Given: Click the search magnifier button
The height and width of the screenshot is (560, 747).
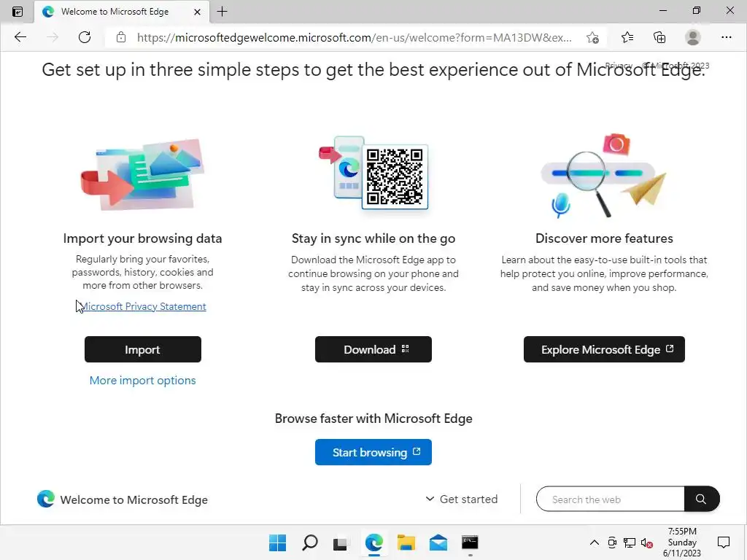Looking at the screenshot, I should tap(701, 499).
